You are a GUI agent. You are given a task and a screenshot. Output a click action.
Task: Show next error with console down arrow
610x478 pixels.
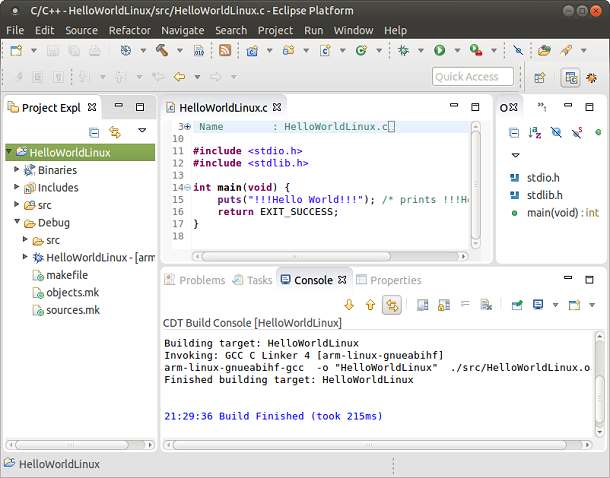coord(349,305)
